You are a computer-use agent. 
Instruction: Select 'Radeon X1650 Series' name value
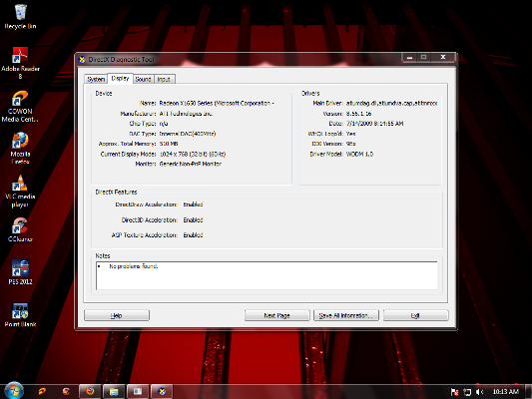click(217, 103)
